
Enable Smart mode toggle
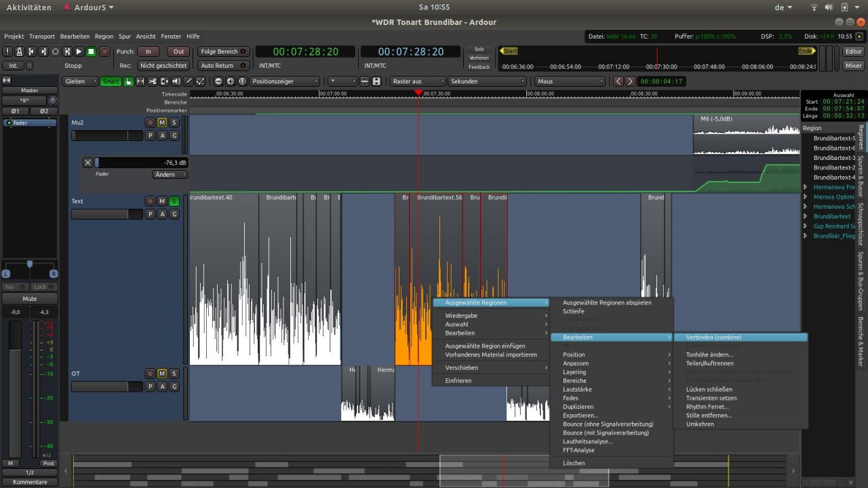point(111,81)
